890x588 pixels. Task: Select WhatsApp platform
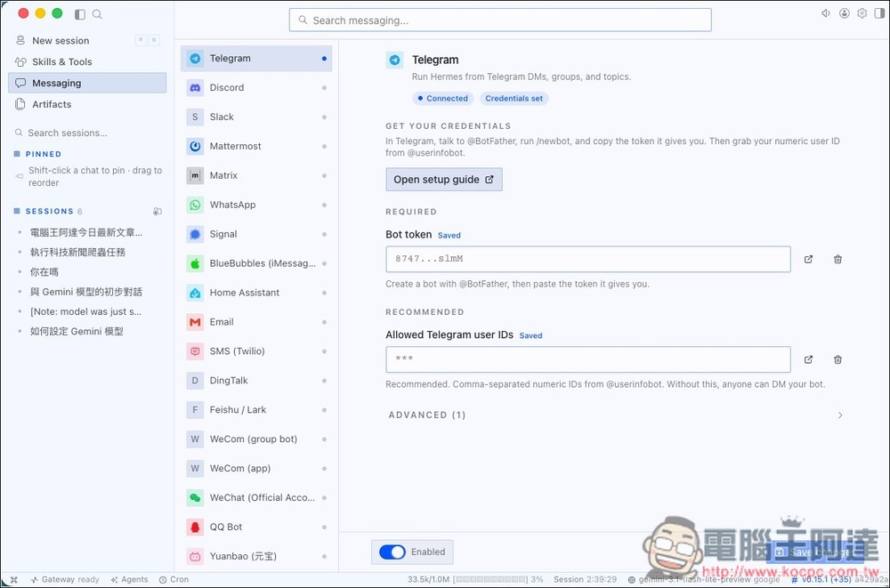pyautogui.click(x=256, y=205)
